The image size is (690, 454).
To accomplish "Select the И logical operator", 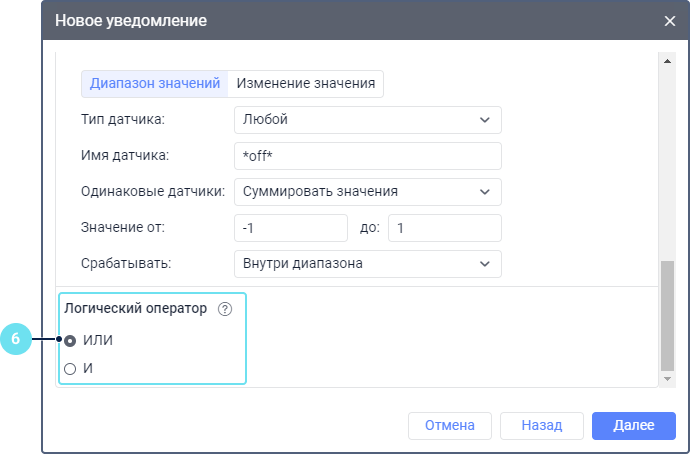I will 70,369.
